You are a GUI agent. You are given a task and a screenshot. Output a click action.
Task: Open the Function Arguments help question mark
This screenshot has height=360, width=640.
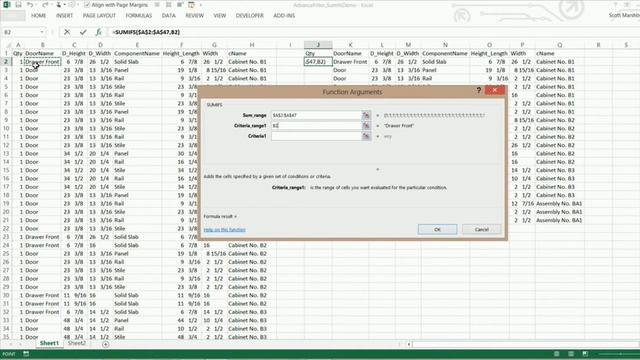(x=479, y=90)
